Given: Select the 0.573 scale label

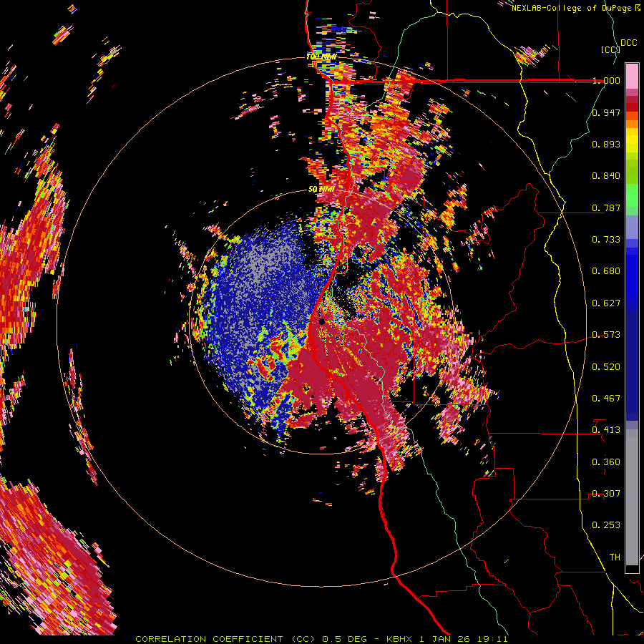Looking at the screenshot, I should [x=606, y=335].
